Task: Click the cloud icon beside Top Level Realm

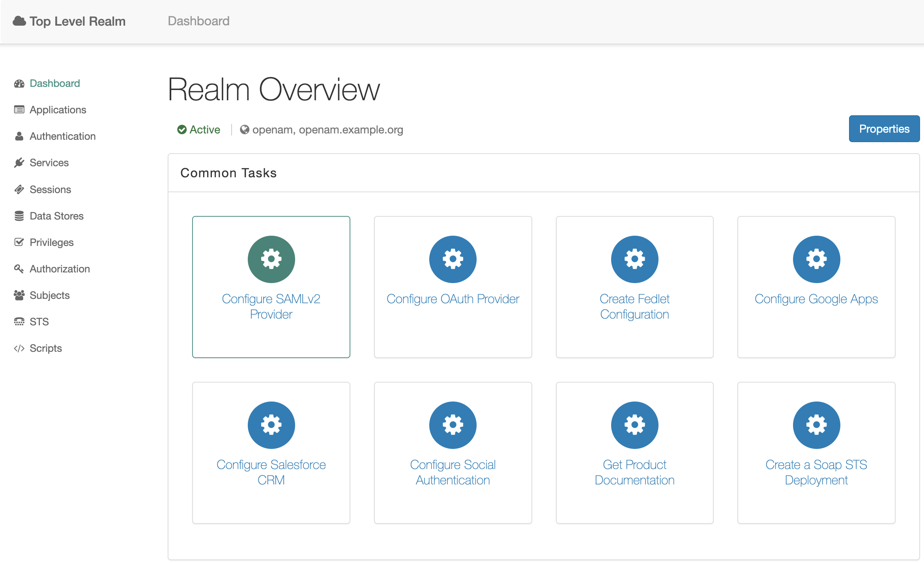Action: (19, 21)
